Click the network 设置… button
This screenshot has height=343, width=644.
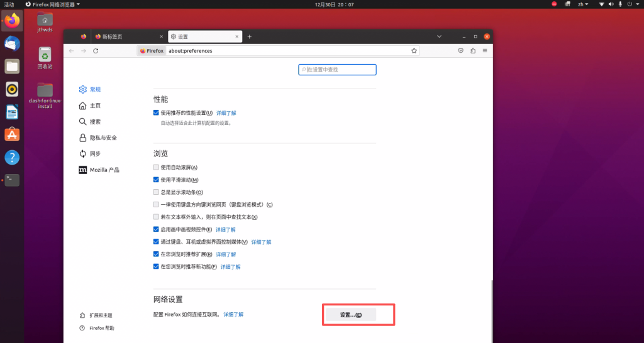tap(350, 315)
